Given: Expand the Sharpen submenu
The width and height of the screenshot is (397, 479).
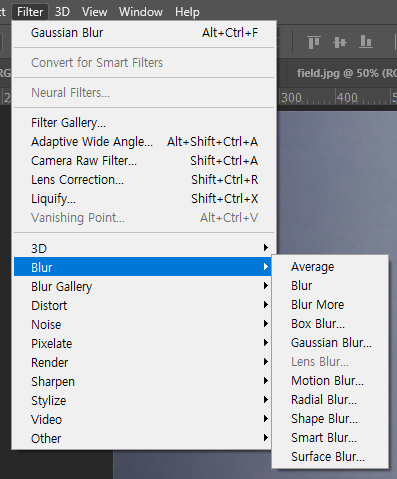Looking at the screenshot, I should point(144,381).
